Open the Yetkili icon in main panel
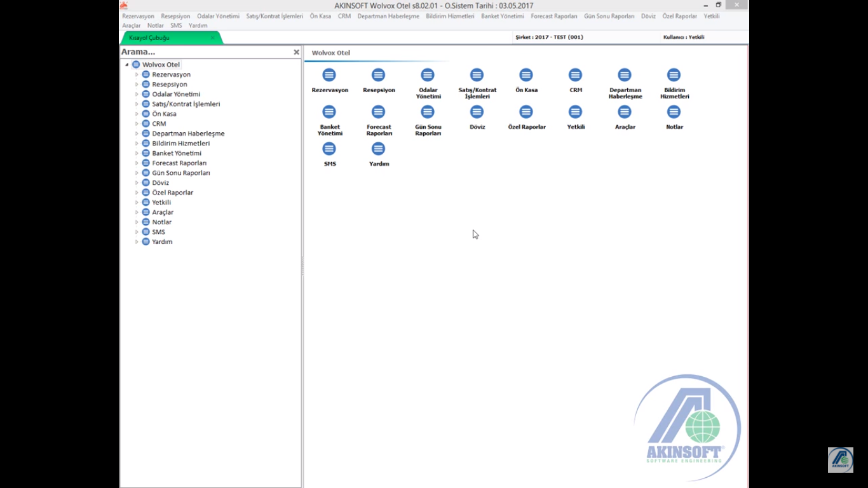Screen dimensions: 868x488 576,112
